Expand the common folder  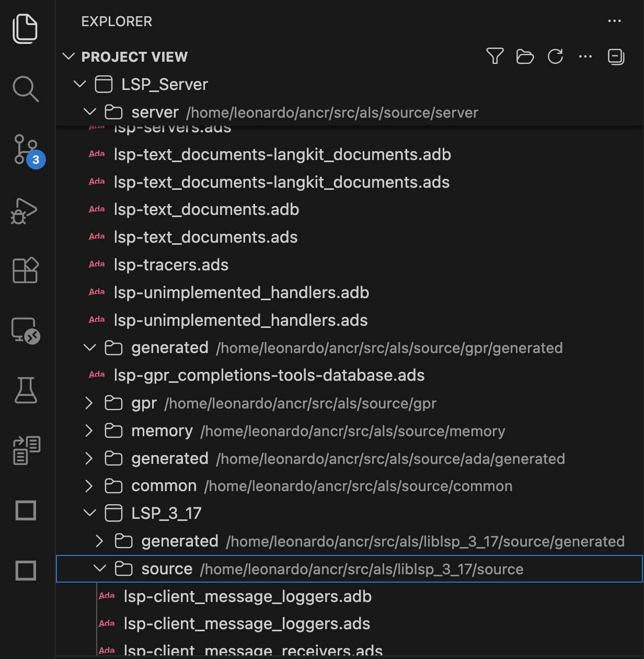click(89, 486)
